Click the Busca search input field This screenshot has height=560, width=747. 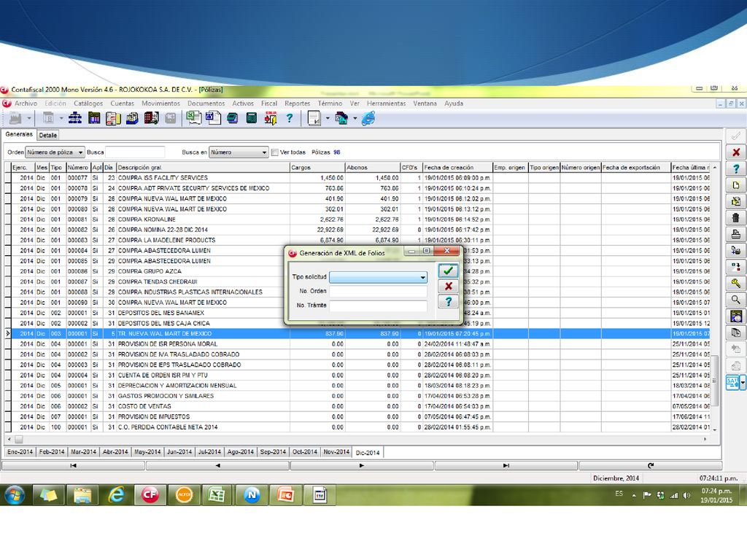(x=135, y=152)
